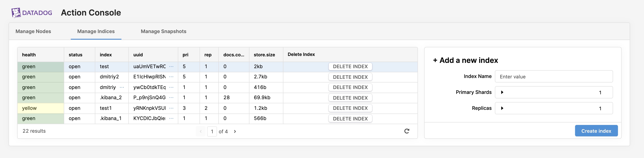Delete the .kibana_2 index

click(x=350, y=98)
